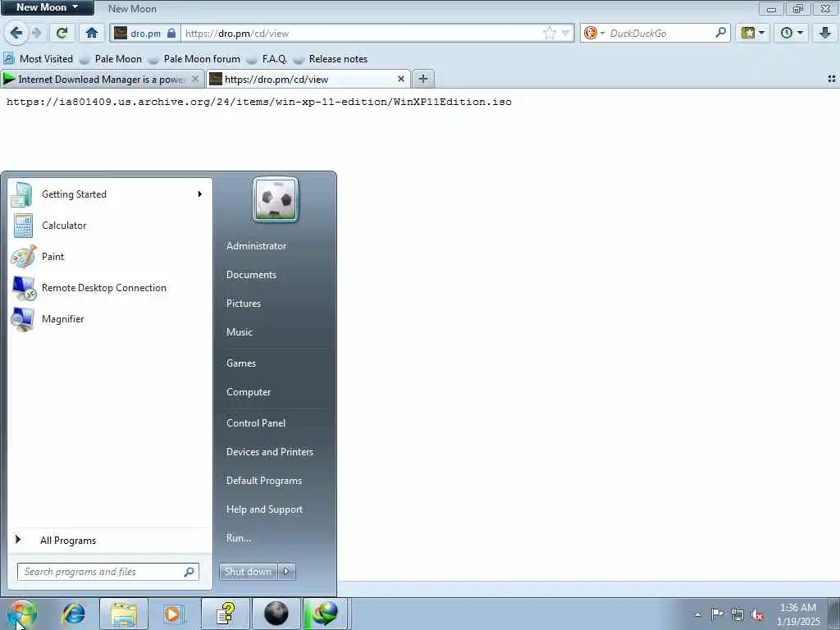
Task: Reload the page with the refresh icon
Action: point(62,33)
